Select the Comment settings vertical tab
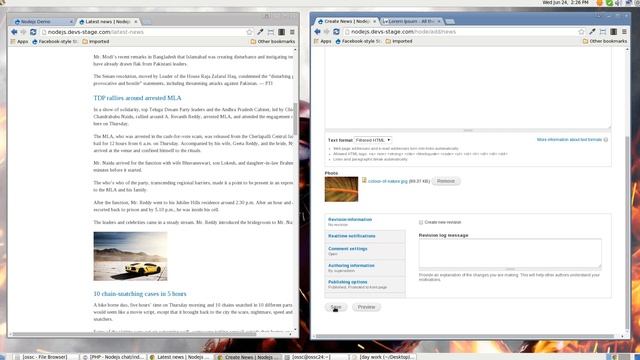This screenshot has width=640, height=360. click(x=365, y=251)
